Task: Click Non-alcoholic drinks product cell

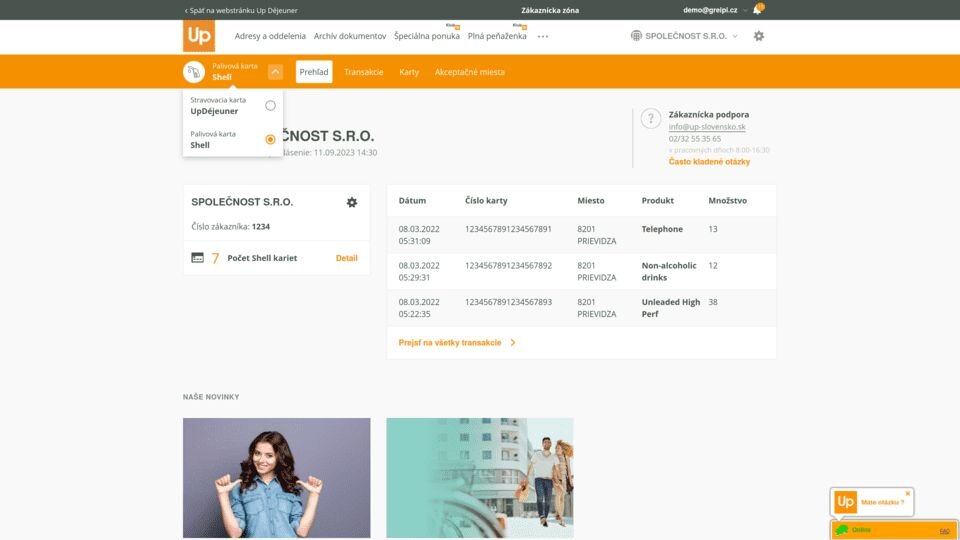Action: click(x=669, y=271)
